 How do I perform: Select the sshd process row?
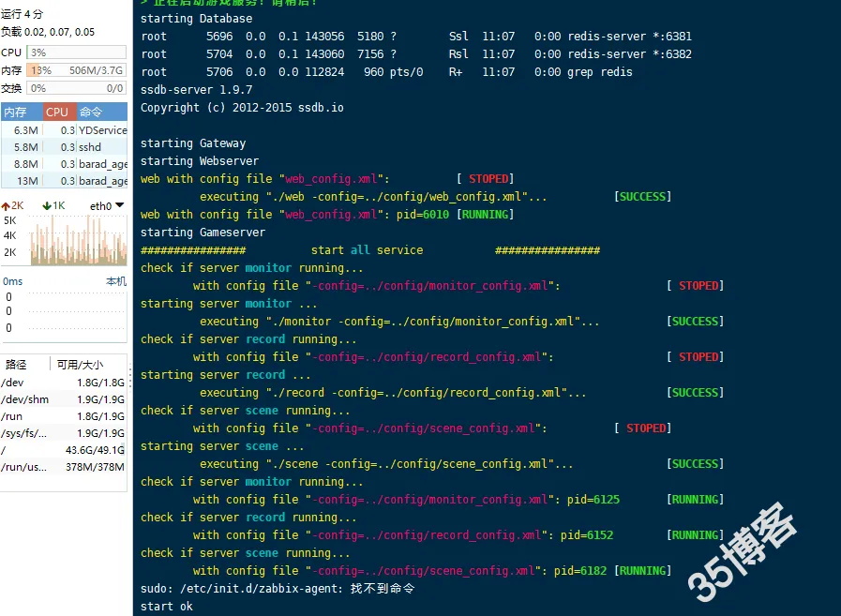(x=65, y=147)
